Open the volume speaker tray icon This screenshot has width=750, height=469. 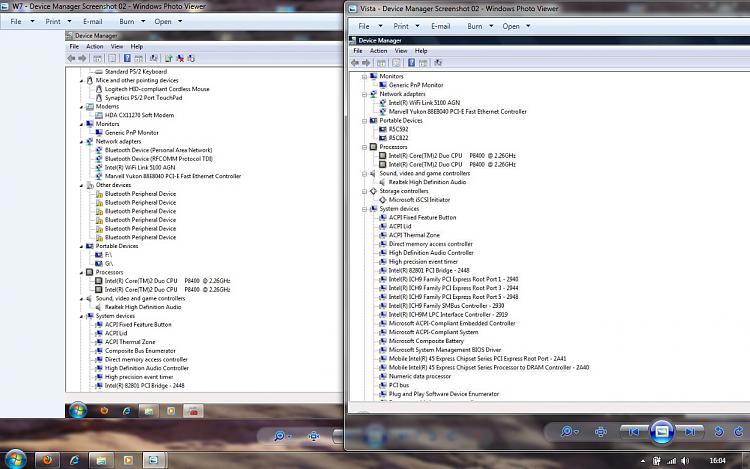tap(685, 461)
